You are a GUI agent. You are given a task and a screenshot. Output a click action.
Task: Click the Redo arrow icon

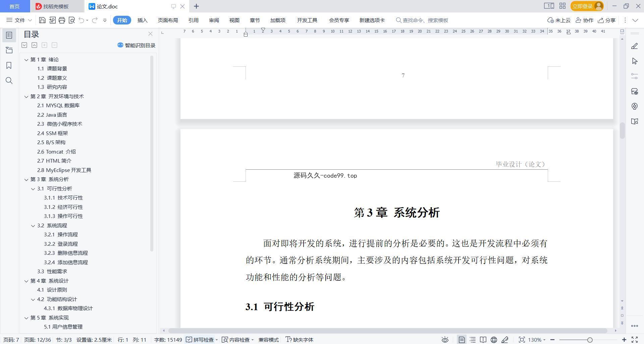click(x=95, y=20)
